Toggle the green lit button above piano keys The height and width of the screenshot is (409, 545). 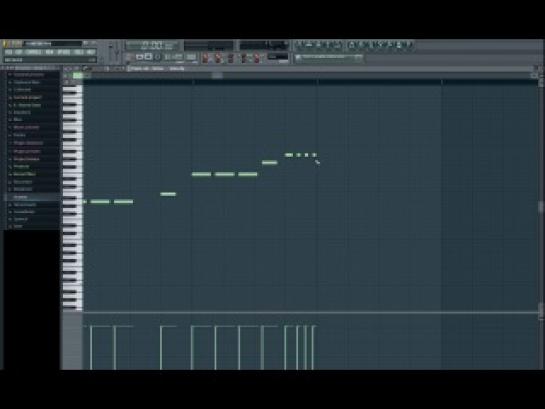[78, 75]
